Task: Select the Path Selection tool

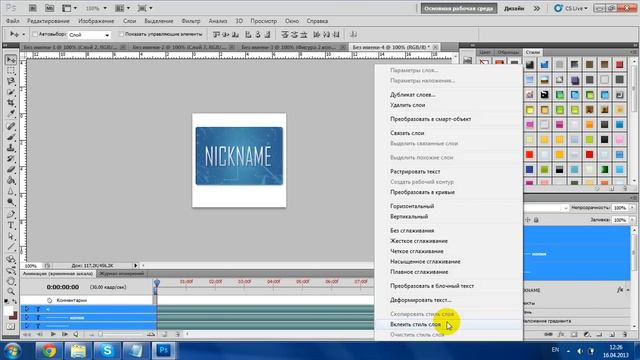Action: click(x=11, y=236)
